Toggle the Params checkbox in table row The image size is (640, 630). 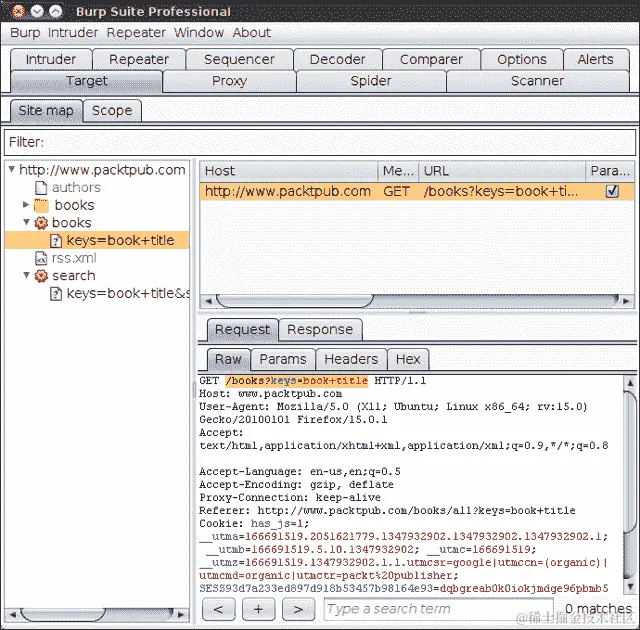pos(612,191)
